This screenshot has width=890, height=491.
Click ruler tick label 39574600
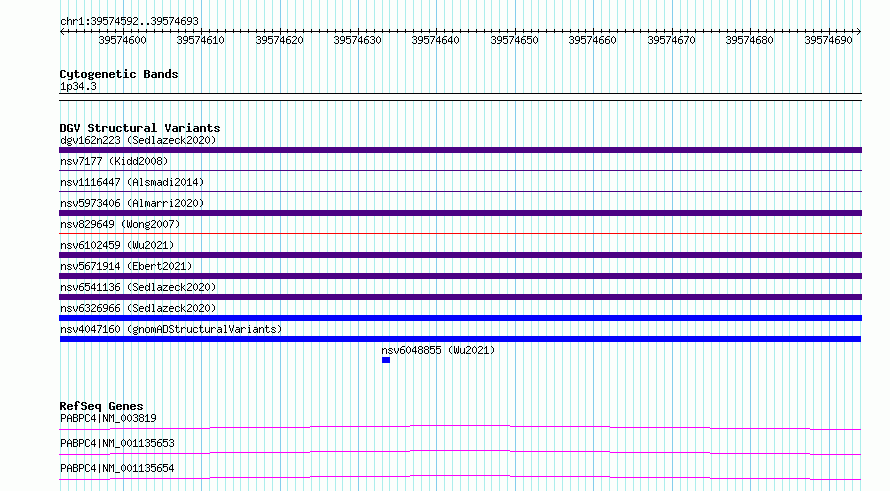coord(122,40)
